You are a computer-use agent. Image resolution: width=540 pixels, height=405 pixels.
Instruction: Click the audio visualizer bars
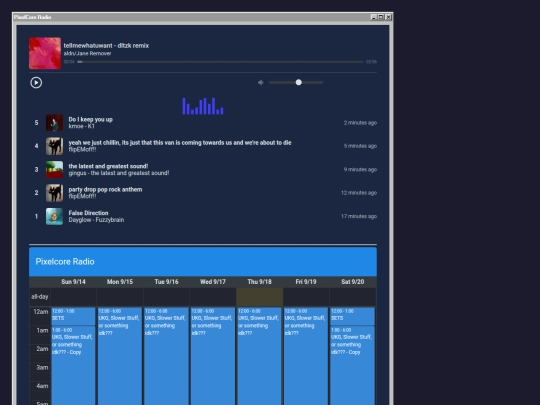point(203,106)
